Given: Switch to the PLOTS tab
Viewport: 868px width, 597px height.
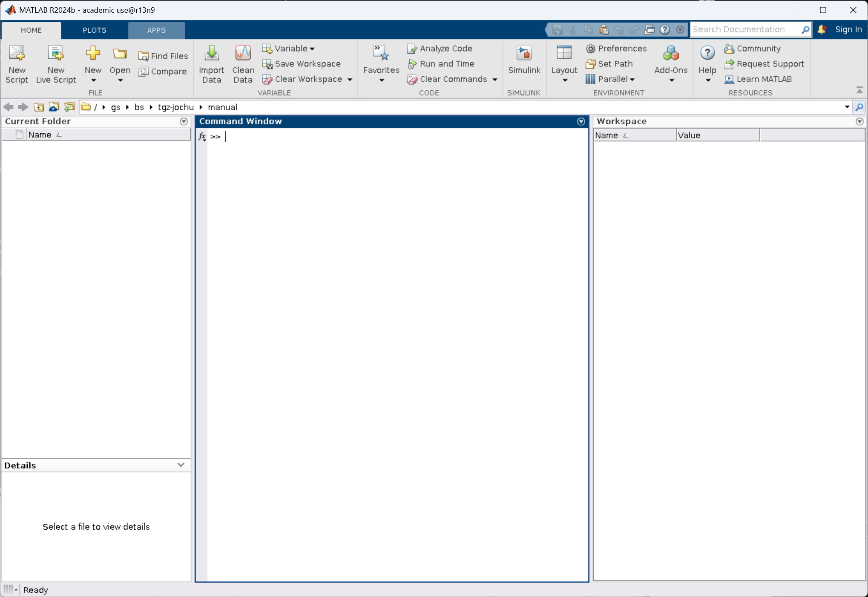Looking at the screenshot, I should coord(94,30).
